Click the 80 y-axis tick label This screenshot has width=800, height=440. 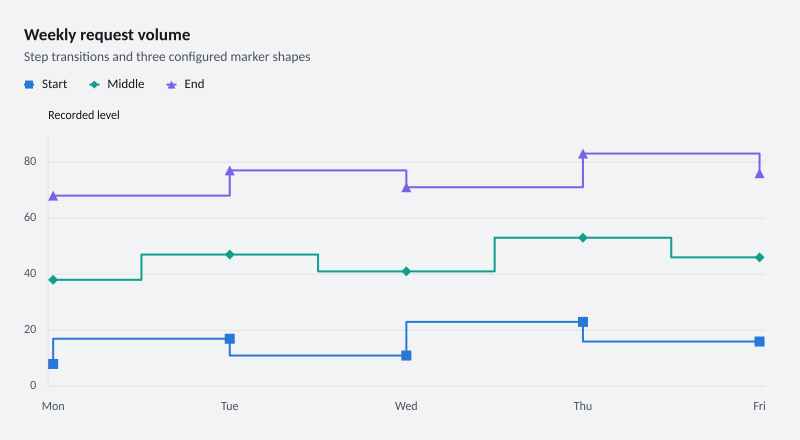point(30,161)
